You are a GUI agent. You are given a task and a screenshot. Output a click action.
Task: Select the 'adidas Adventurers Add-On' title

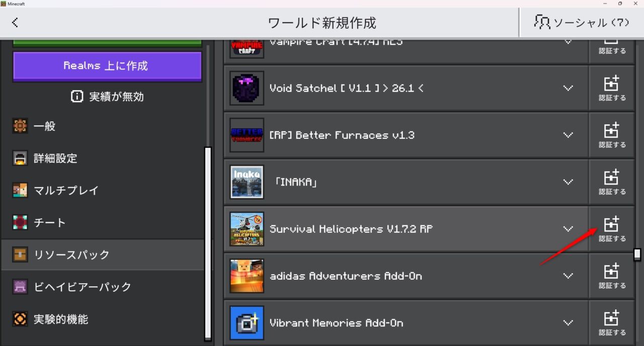346,276
